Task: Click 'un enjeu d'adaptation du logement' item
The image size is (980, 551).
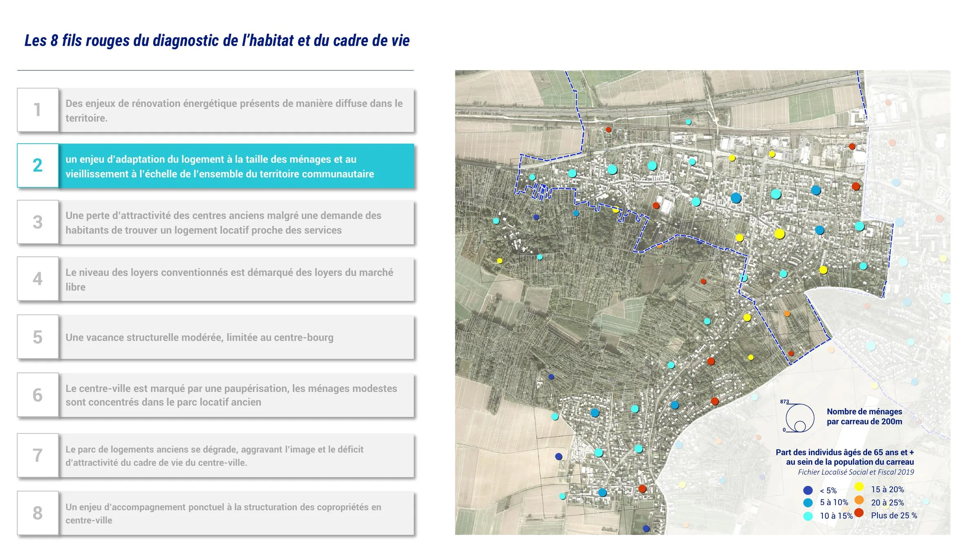Action: (x=237, y=166)
